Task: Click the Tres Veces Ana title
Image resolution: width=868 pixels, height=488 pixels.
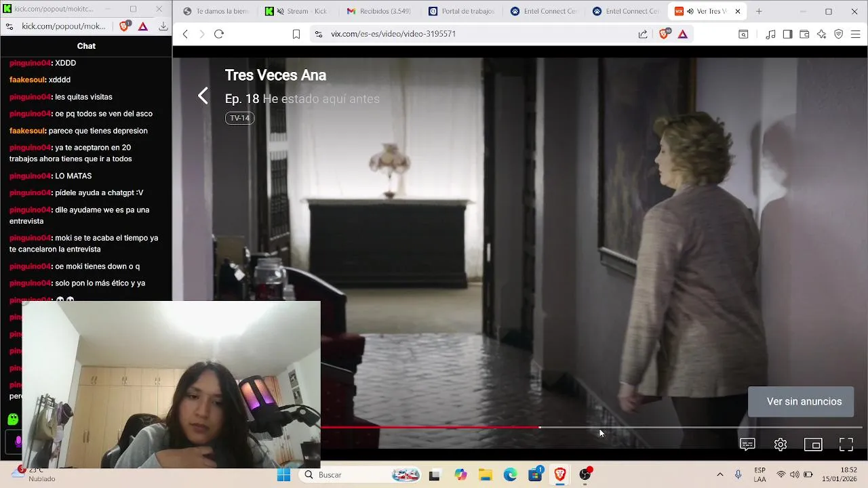Action: [275, 75]
